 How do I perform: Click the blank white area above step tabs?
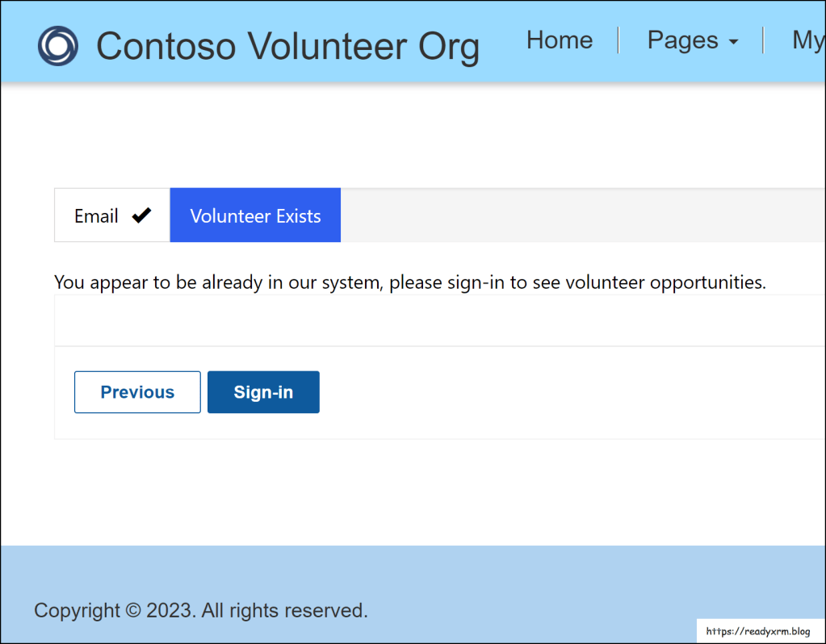(404, 137)
